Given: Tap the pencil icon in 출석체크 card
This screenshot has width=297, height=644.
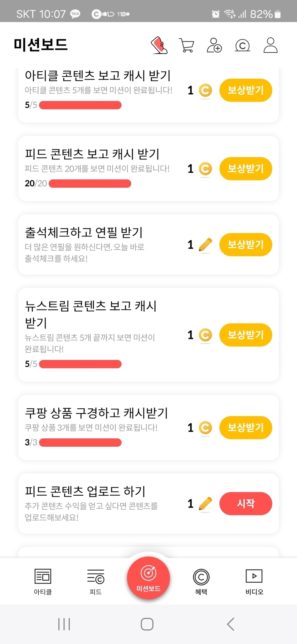Looking at the screenshot, I should [205, 245].
